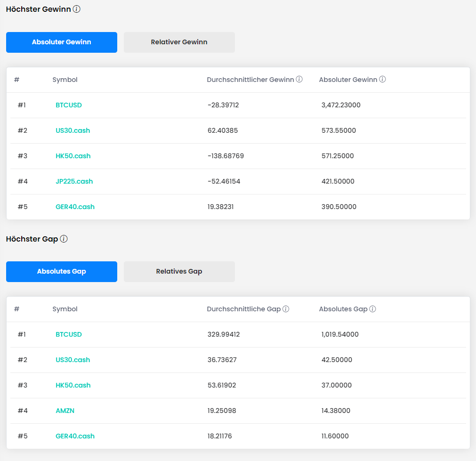Open the JP225.cash symbol link

[74, 181]
